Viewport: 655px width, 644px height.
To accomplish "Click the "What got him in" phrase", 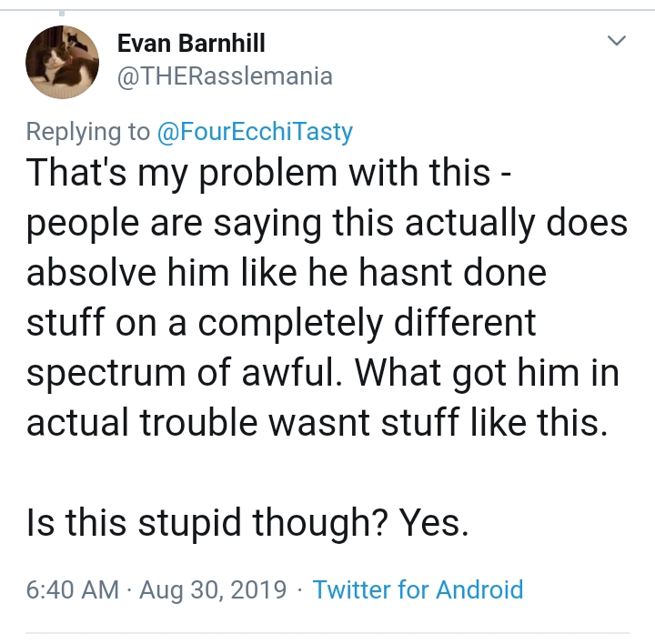I will (487, 372).
